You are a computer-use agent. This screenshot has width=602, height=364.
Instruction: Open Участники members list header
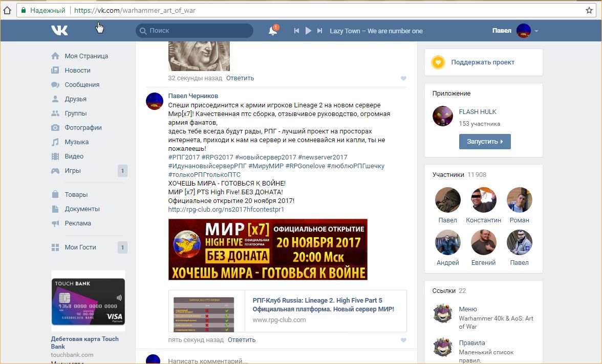(459, 174)
